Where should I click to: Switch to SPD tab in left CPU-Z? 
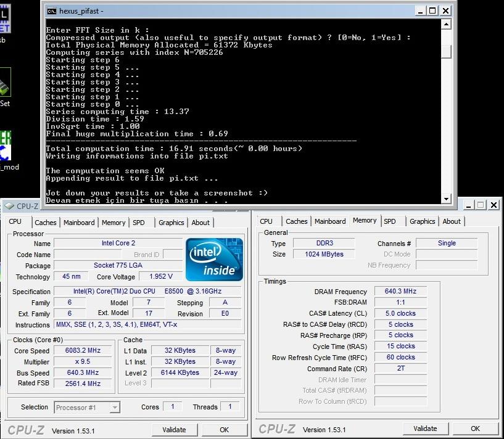point(139,223)
